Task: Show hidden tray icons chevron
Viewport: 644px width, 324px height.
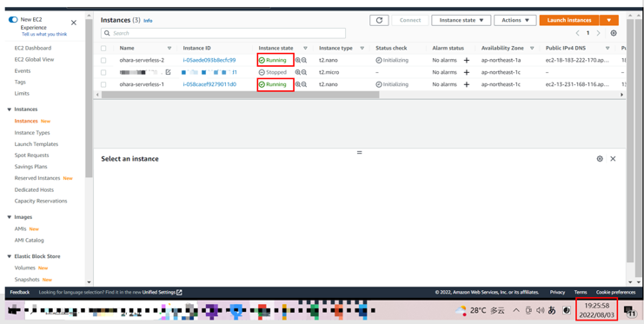Action: tap(517, 310)
